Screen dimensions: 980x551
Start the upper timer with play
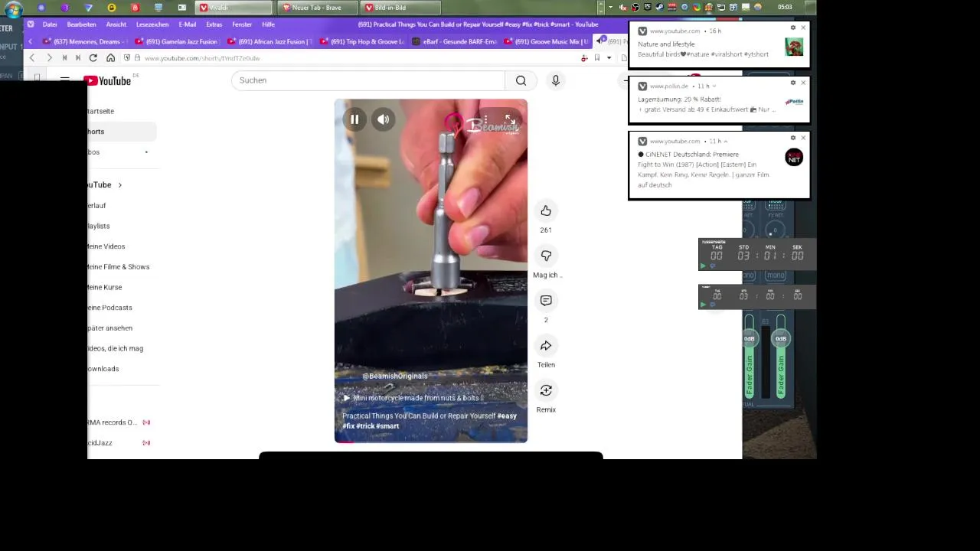pyautogui.click(x=703, y=266)
